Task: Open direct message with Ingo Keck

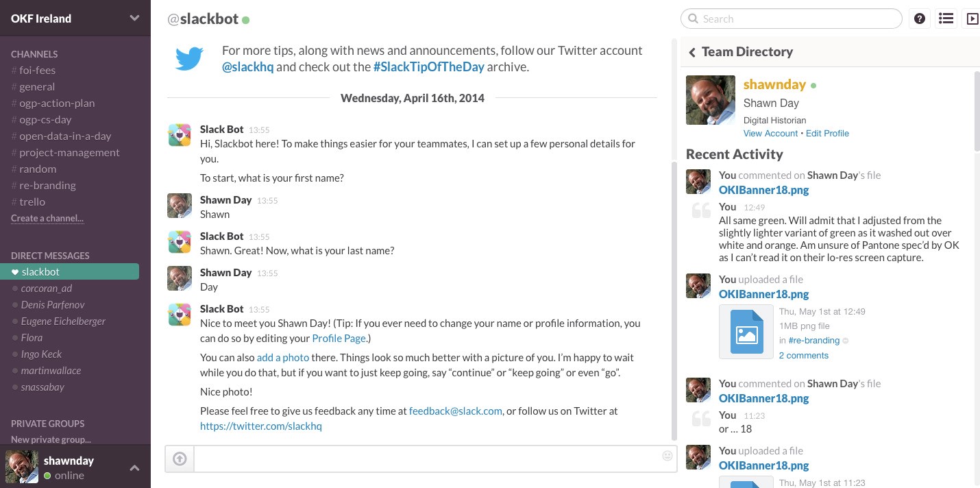Action: pos(41,354)
